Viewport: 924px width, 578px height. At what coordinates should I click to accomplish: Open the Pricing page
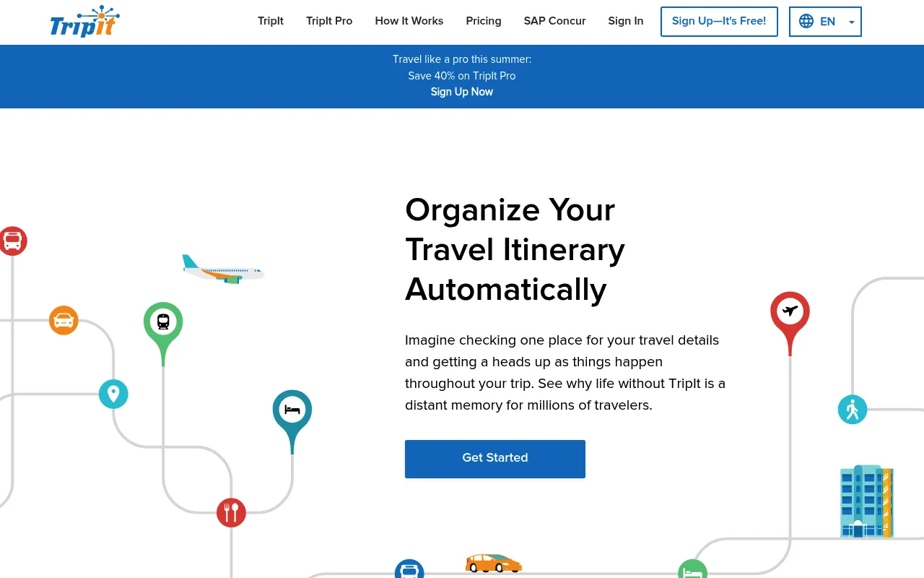(x=484, y=21)
